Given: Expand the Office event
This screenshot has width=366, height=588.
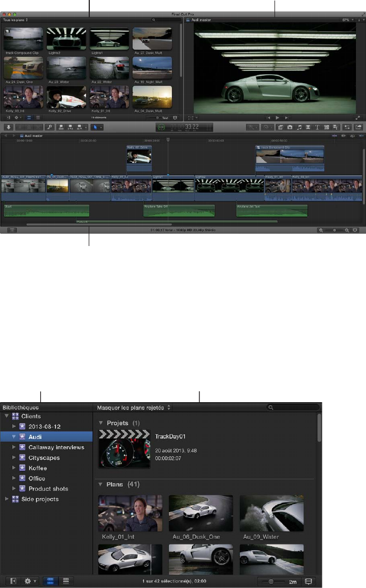Looking at the screenshot, I should [14, 478].
